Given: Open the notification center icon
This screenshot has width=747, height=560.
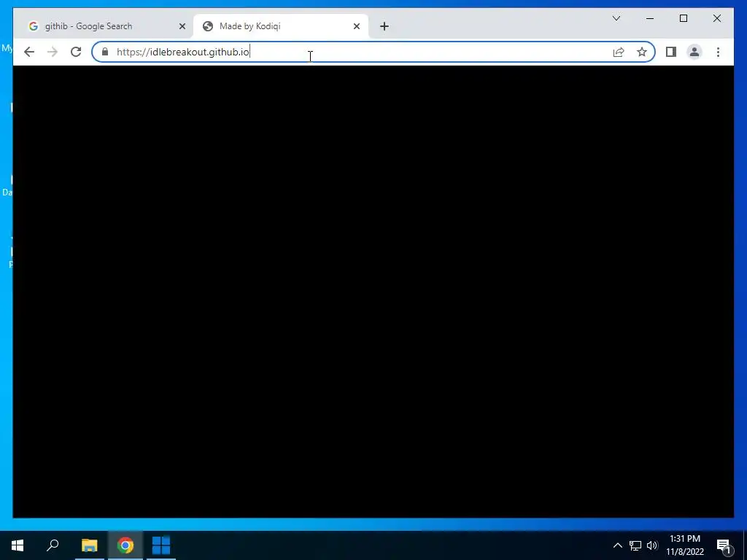Looking at the screenshot, I should [x=724, y=545].
